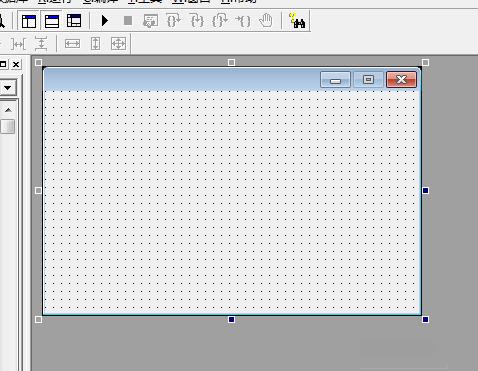This screenshot has width=478, height=371.
Task: Toggle the combined work and status panel icon
Action: click(x=74, y=21)
